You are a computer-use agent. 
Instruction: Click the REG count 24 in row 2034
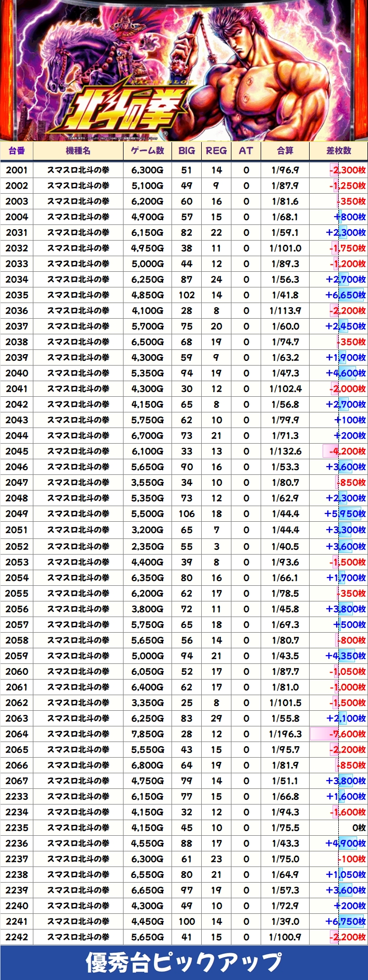[x=216, y=279]
